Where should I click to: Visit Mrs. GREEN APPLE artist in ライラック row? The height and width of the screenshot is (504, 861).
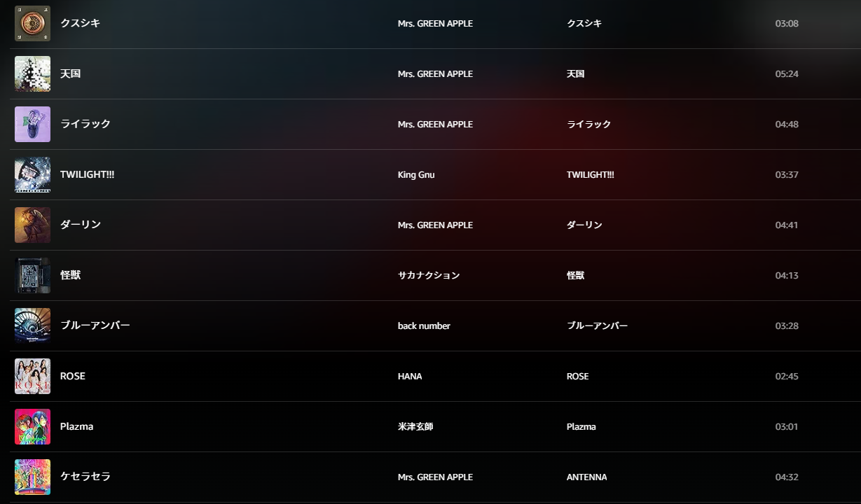(x=435, y=124)
